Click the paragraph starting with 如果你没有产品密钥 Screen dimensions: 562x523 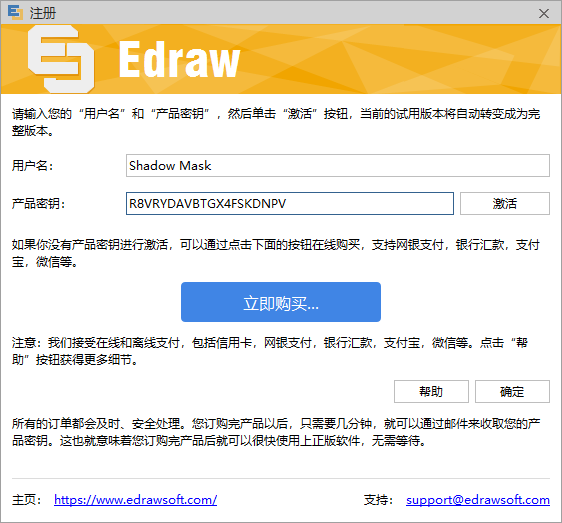point(276,253)
